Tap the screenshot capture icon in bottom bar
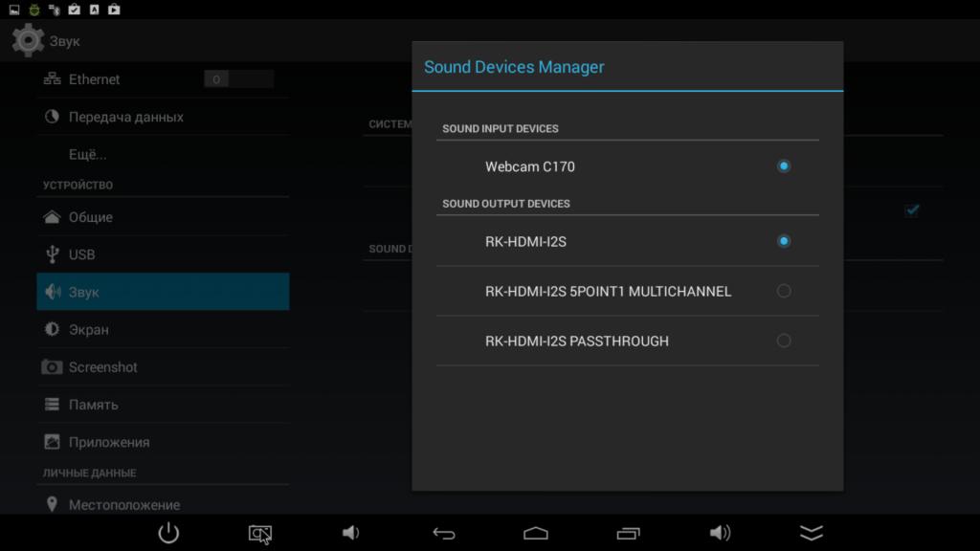 click(260, 534)
